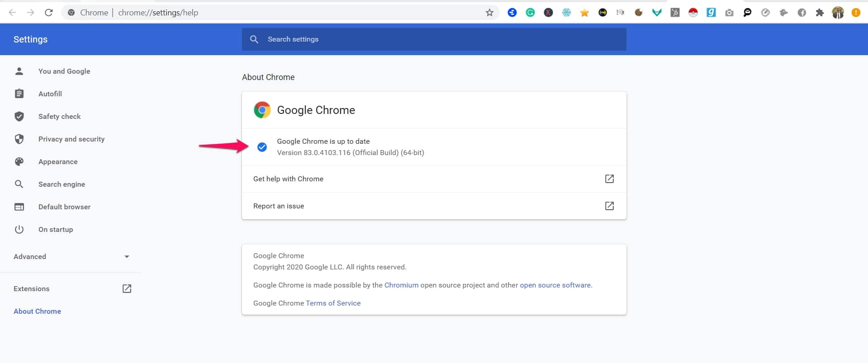This screenshot has height=363, width=868.
Task: Open You and Google settings
Action: [64, 71]
